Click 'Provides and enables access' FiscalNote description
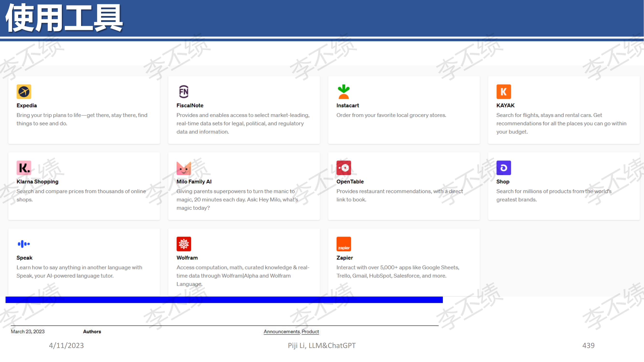This screenshot has height=362, width=644. click(x=243, y=123)
